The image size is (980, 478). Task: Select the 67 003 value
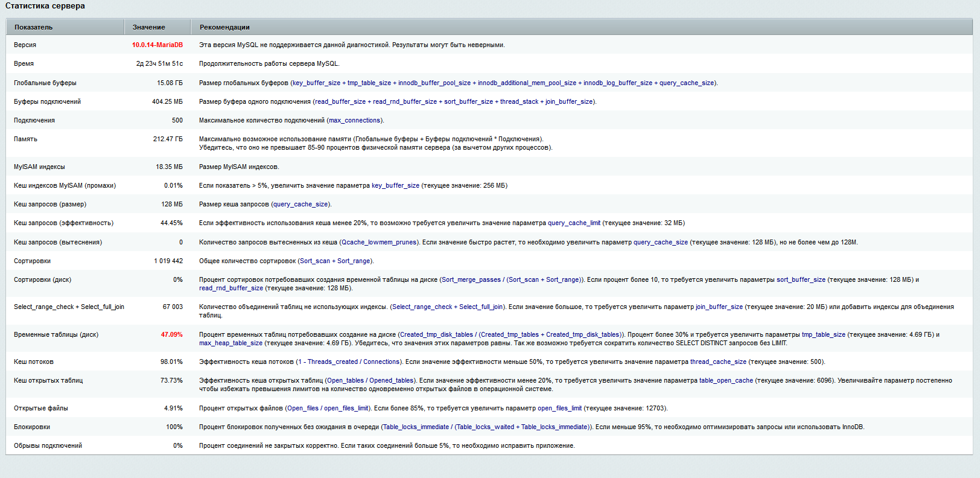point(173,307)
